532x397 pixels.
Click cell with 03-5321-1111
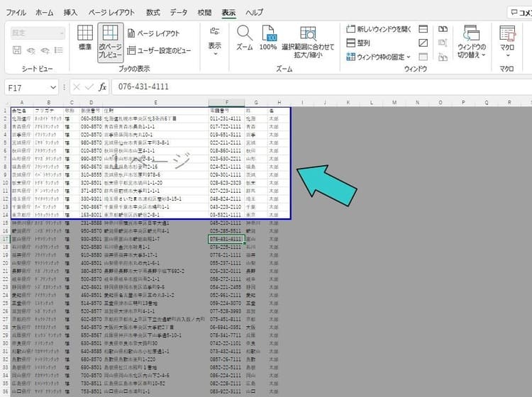227,215
